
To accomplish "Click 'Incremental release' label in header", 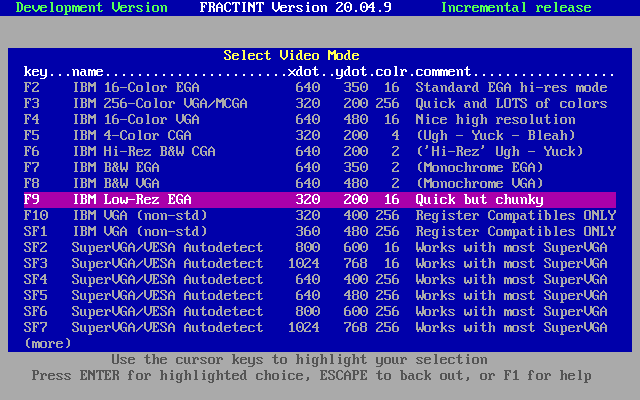I will point(516,8).
